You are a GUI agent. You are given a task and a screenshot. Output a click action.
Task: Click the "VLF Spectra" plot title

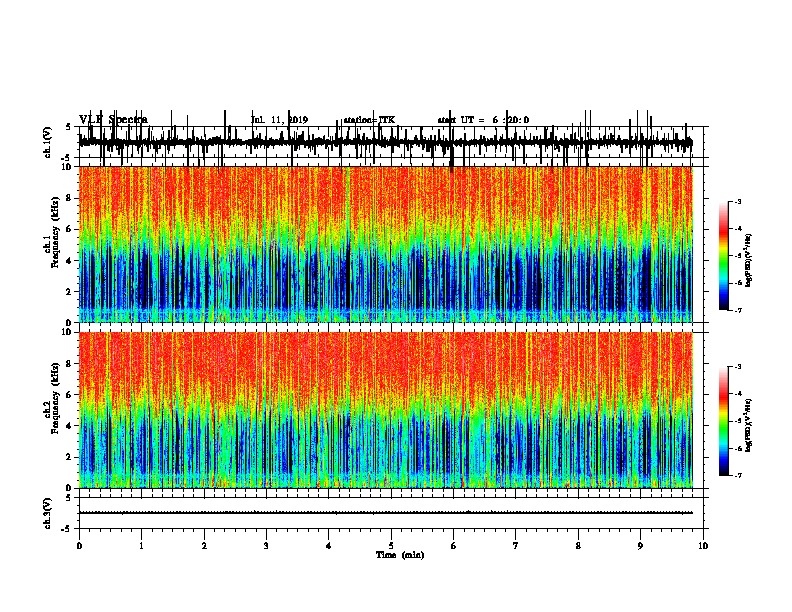[x=113, y=120]
